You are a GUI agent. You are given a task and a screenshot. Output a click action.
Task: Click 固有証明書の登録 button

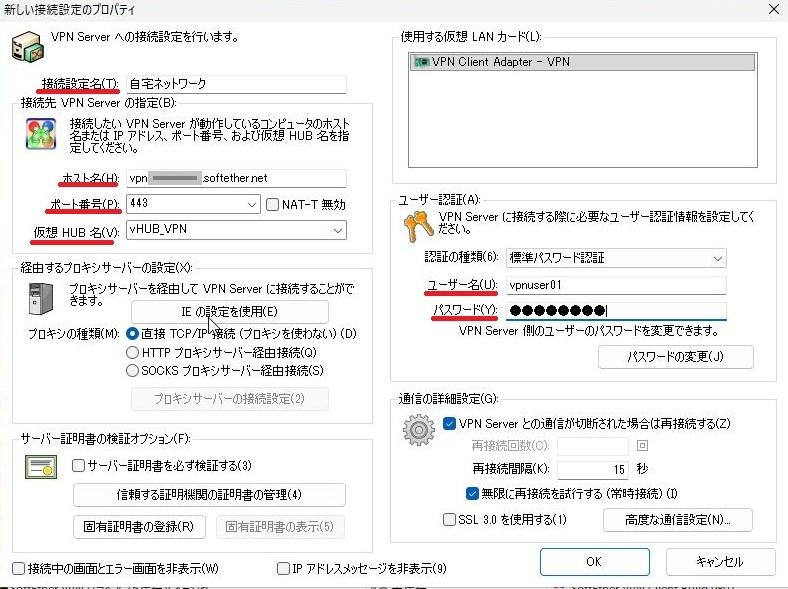pos(139,527)
